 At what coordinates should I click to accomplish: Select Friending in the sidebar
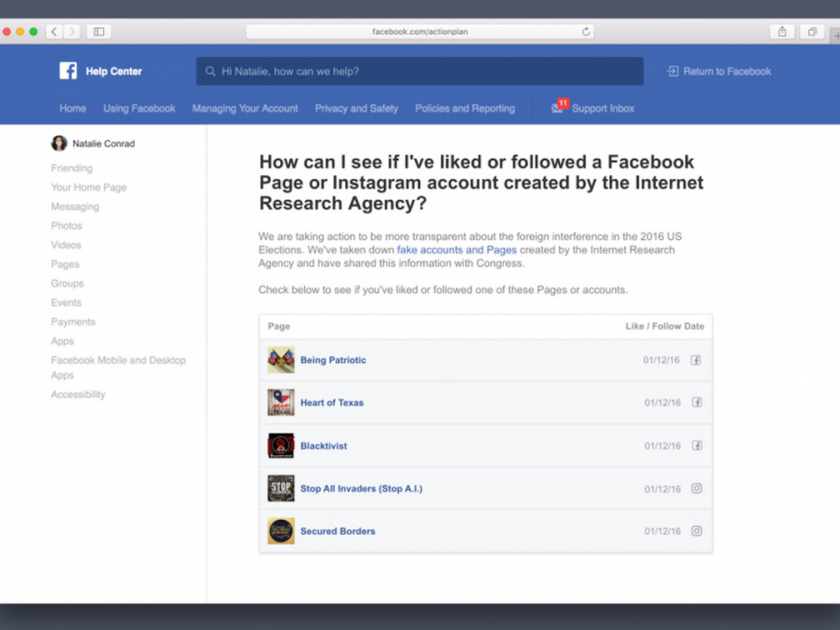pos(72,168)
